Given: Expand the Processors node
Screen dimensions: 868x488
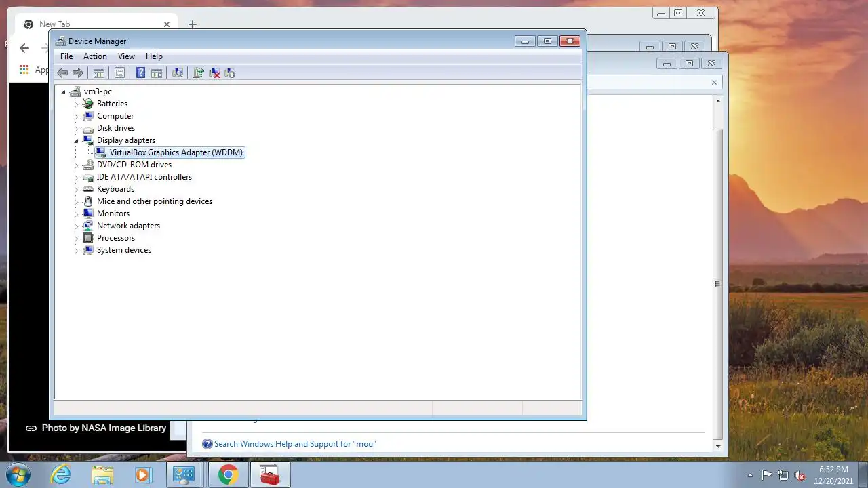Looking at the screenshot, I should (76, 239).
